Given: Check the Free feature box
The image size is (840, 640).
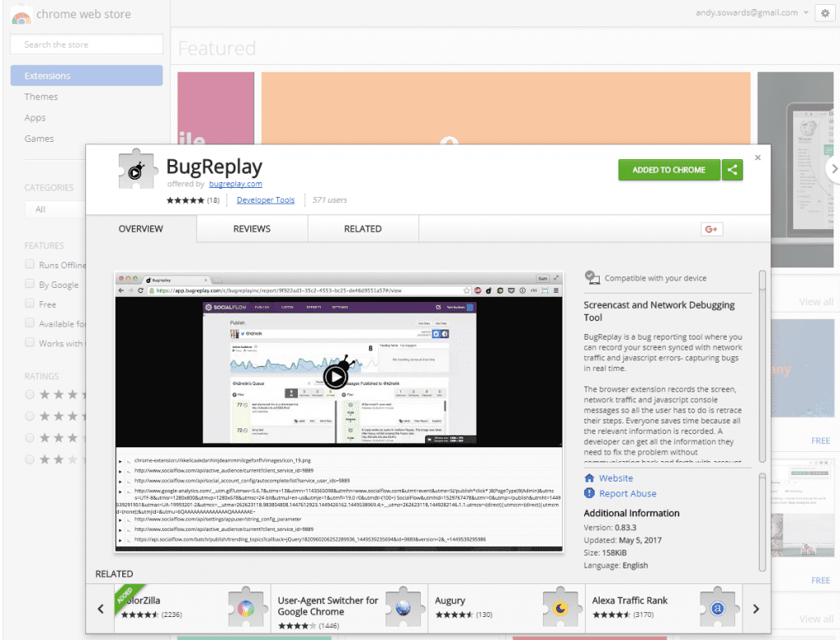Looking at the screenshot, I should [x=30, y=304].
